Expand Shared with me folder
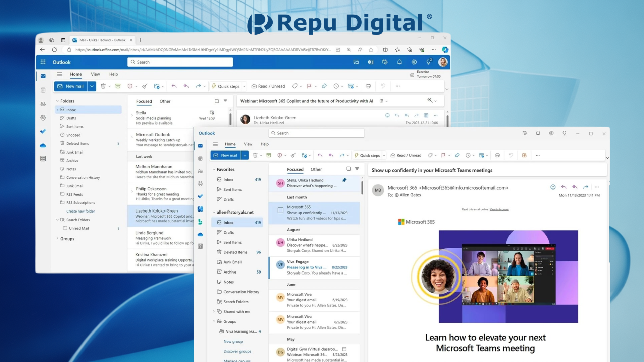 point(214,311)
